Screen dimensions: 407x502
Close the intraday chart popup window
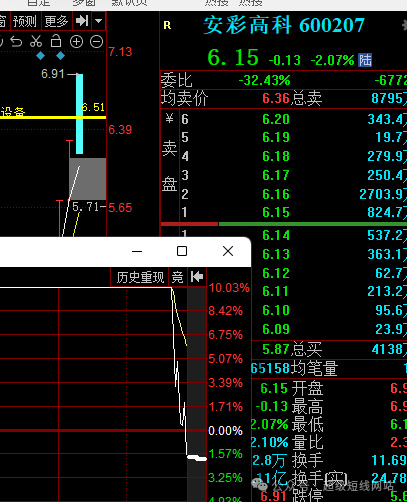click(228, 251)
